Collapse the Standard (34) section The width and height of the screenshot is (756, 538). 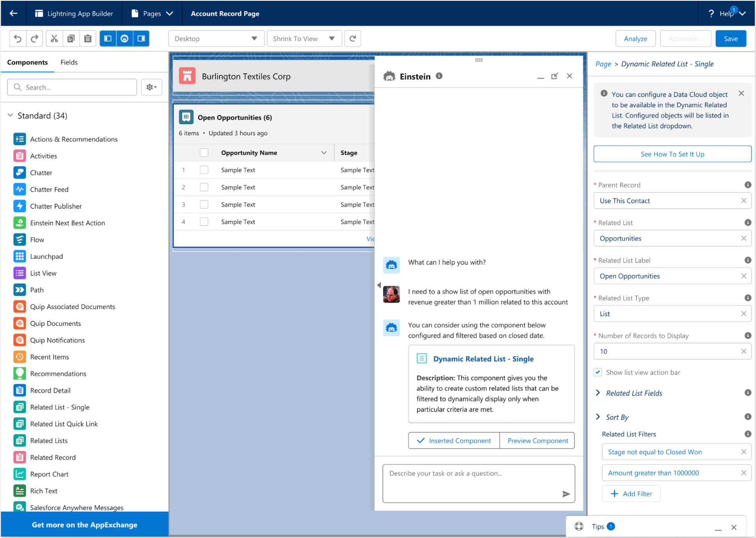11,116
